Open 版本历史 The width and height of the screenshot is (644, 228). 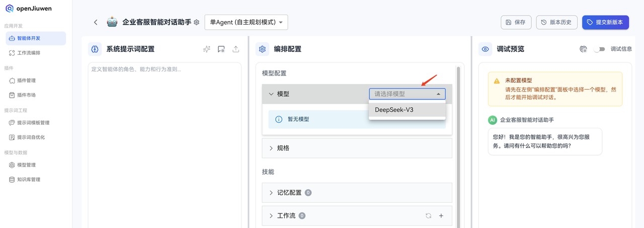556,22
